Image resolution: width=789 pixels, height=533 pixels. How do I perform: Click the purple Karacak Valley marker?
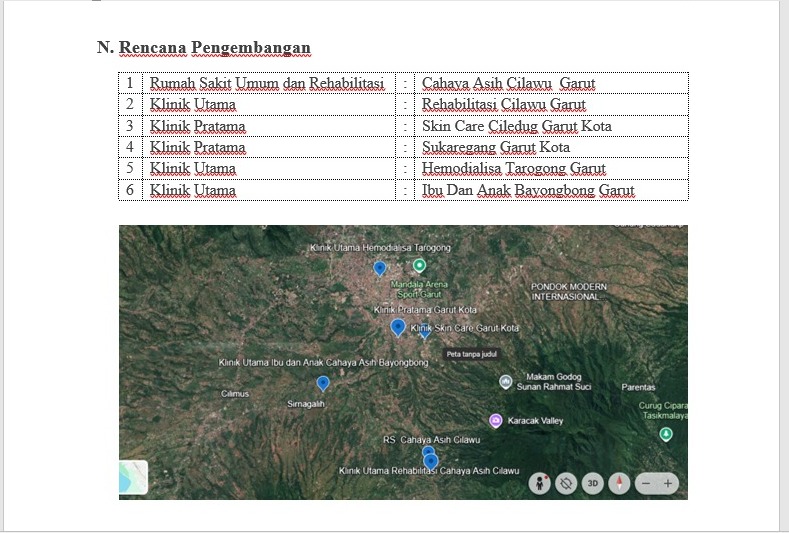point(496,420)
